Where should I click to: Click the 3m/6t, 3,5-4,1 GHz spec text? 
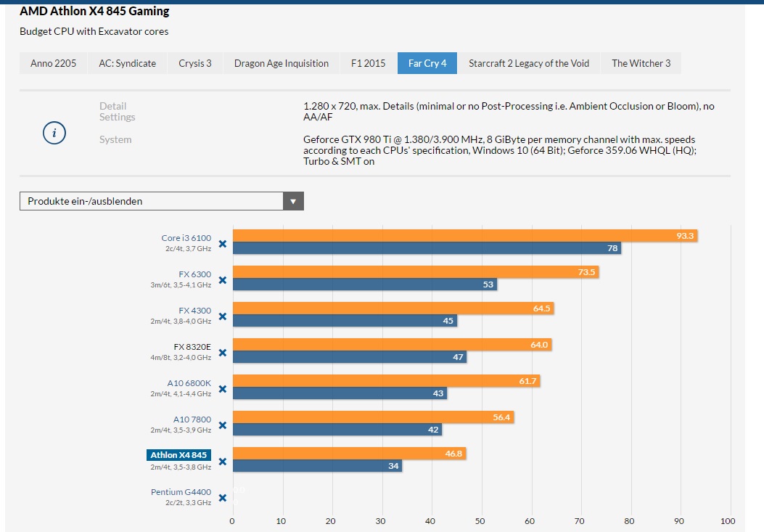pyautogui.click(x=181, y=285)
